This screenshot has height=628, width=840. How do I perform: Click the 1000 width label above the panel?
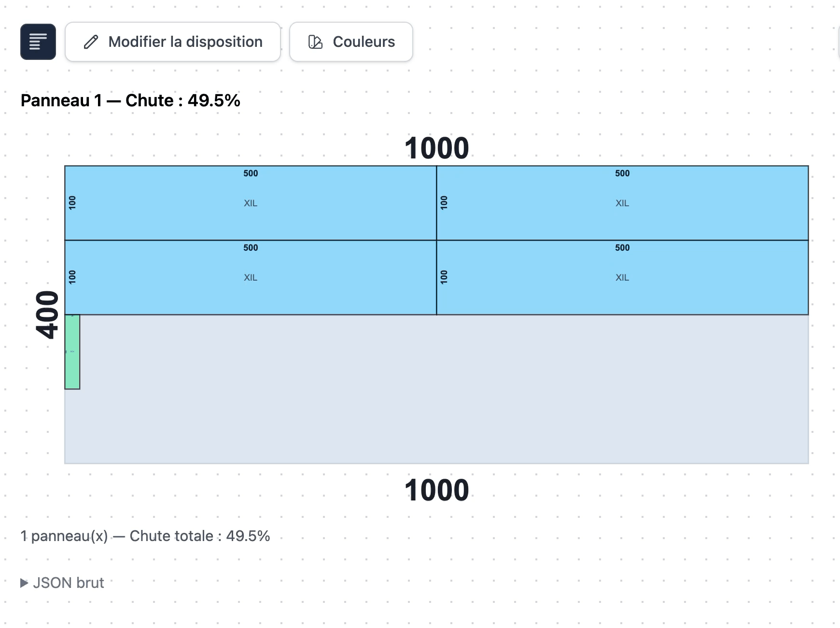click(436, 148)
